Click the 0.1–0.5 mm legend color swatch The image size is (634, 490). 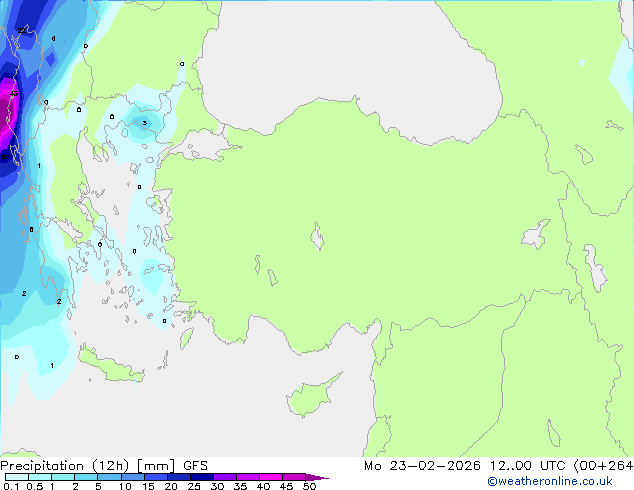pos(17,477)
